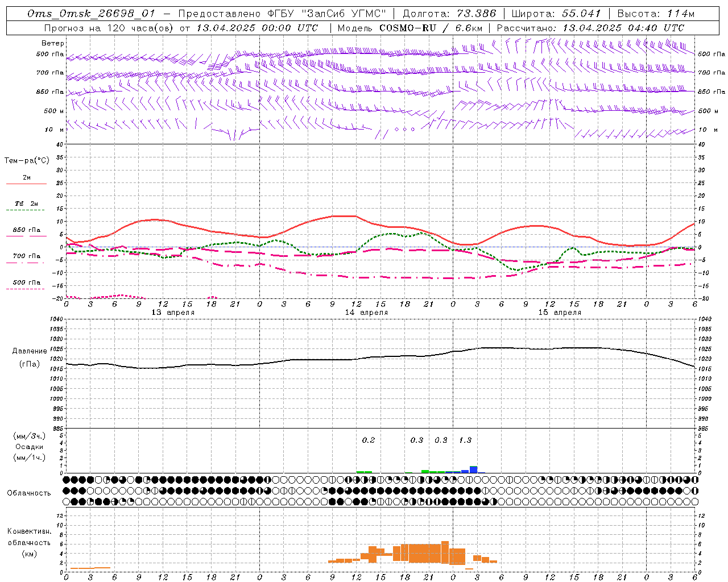Click the station name Oms_Omsk_26698_01
The width and height of the screenshot is (728, 582).
(x=91, y=14)
